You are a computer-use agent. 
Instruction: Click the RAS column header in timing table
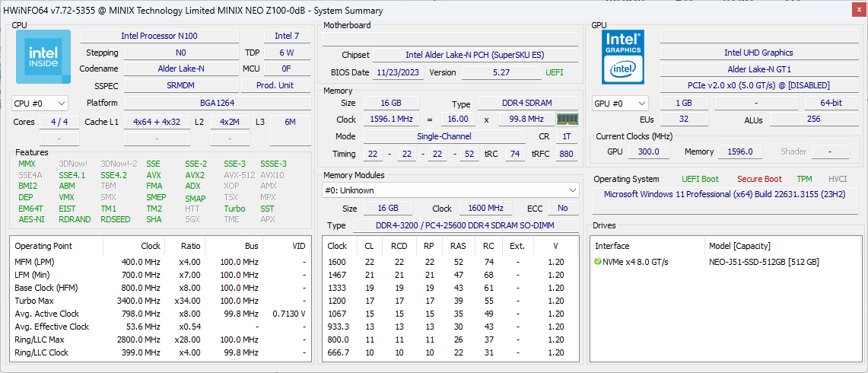click(458, 246)
